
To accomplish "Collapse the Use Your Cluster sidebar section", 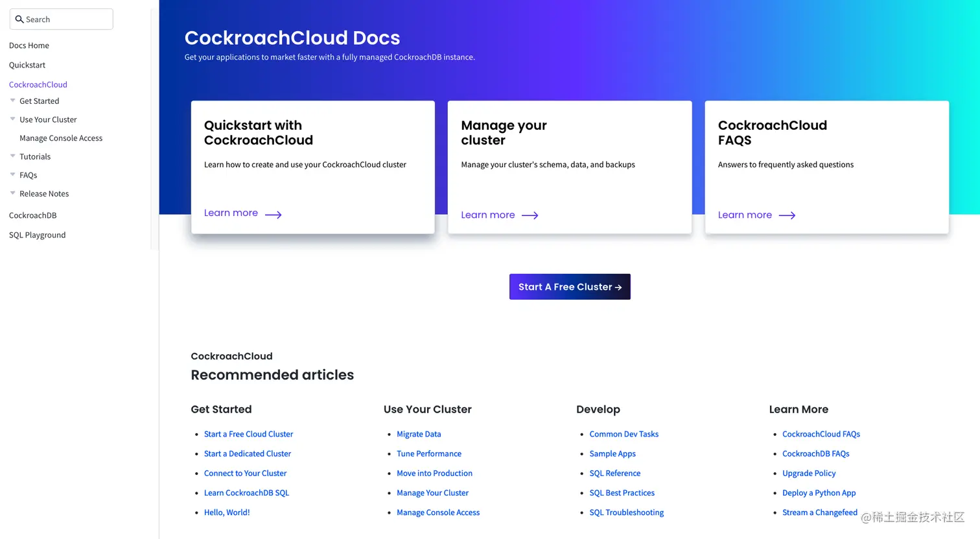I will pyautogui.click(x=12, y=119).
